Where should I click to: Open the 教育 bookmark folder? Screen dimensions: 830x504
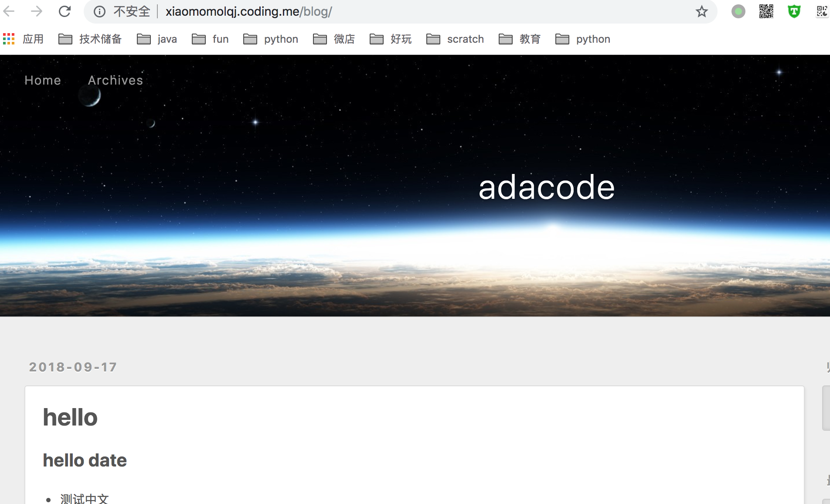pyautogui.click(x=520, y=39)
